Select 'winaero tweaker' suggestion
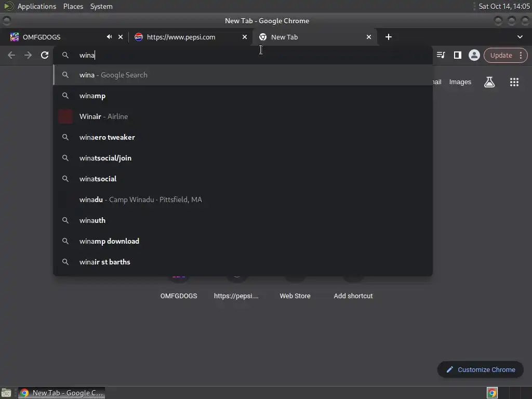 243,137
